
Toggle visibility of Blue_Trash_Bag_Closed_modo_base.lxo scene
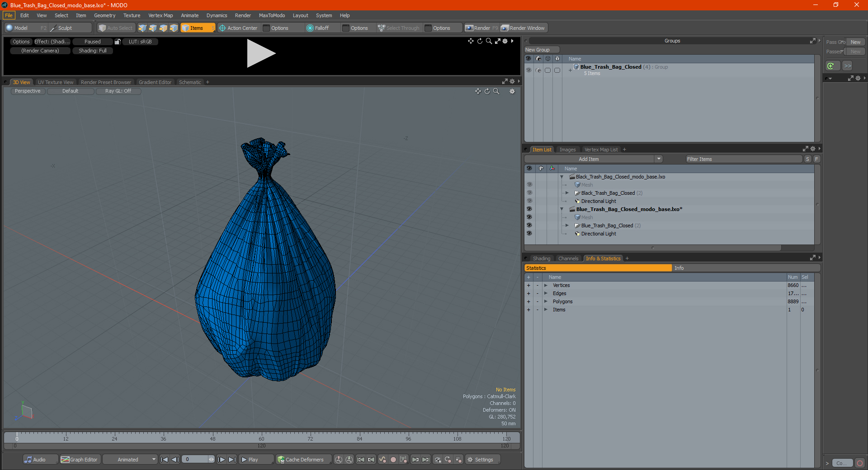click(529, 209)
